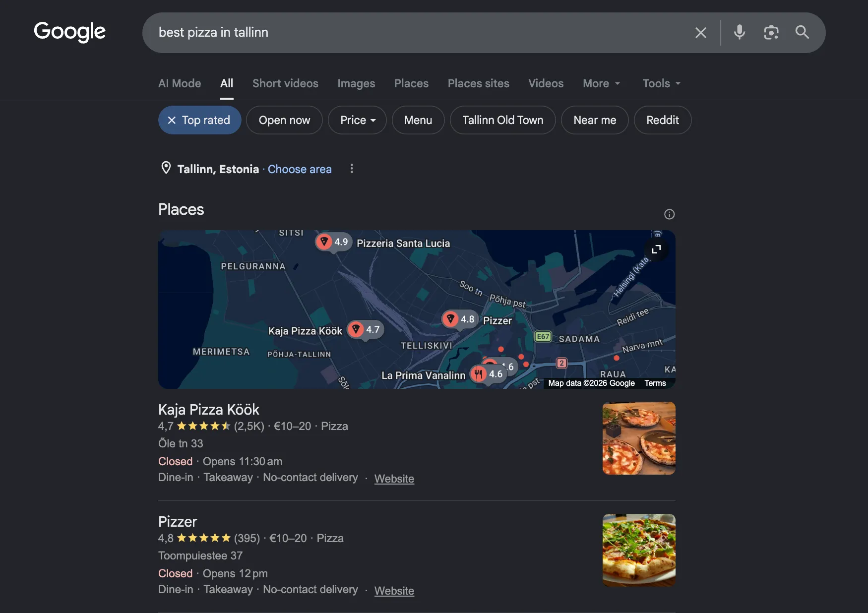Open the Tools dropdown
The height and width of the screenshot is (613, 868).
[661, 83]
